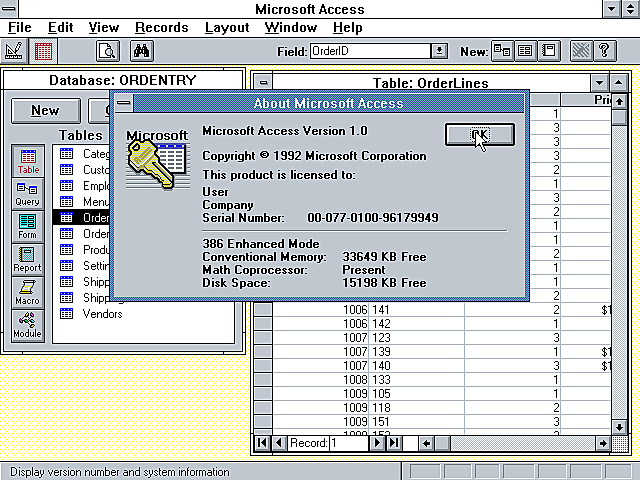Create a New Query from the toolbar
The image size is (640, 480).
tap(502, 51)
